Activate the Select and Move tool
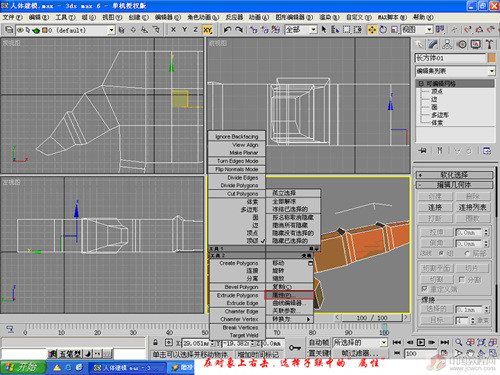The width and height of the screenshot is (500, 375). [372, 30]
